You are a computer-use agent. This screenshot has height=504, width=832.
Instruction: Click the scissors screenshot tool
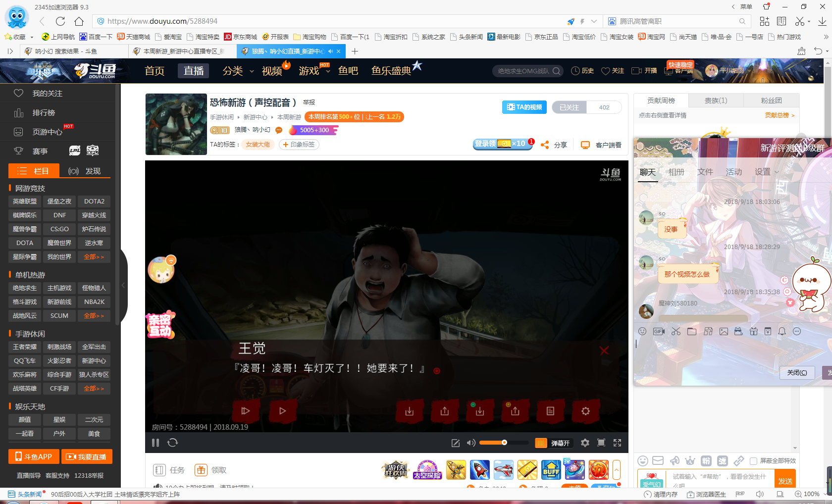676,331
